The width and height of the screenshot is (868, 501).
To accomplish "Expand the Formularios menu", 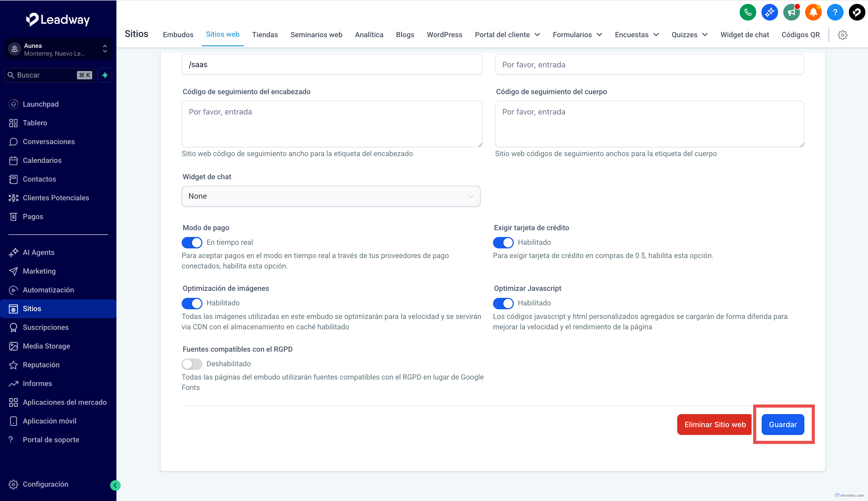I will [x=577, y=35].
